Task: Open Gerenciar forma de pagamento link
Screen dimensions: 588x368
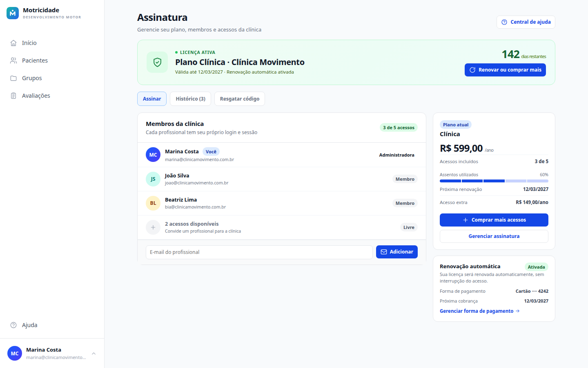Action: [480, 311]
